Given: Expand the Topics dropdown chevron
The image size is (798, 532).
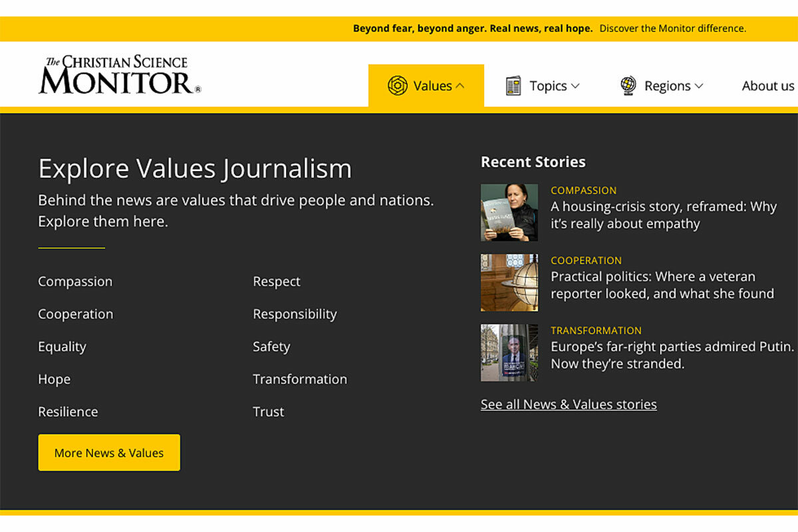Looking at the screenshot, I should pyautogui.click(x=575, y=86).
